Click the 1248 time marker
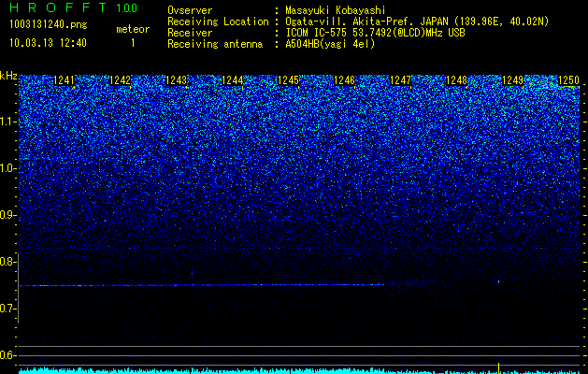588x374 pixels. coord(457,80)
